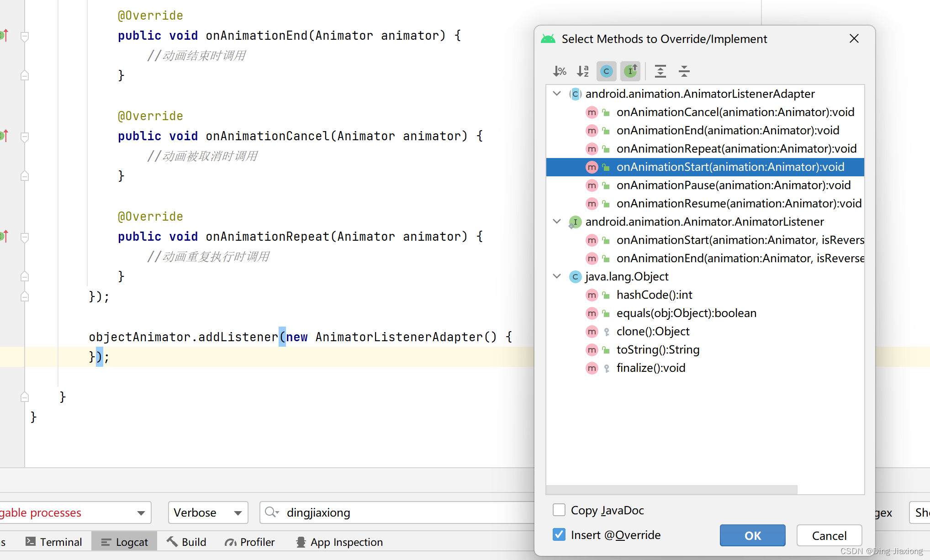The image size is (930, 560).
Task: Click the sort by percent classes icon
Action: [560, 71]
